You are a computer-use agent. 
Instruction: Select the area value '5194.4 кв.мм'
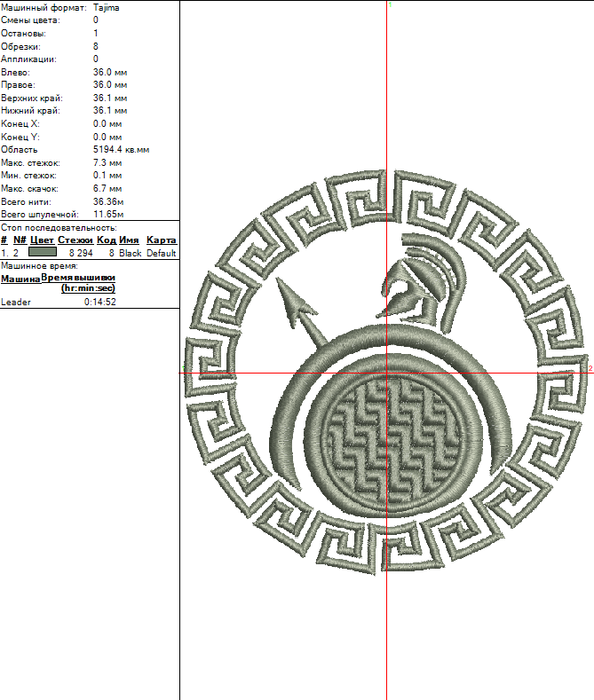[121, 150]
